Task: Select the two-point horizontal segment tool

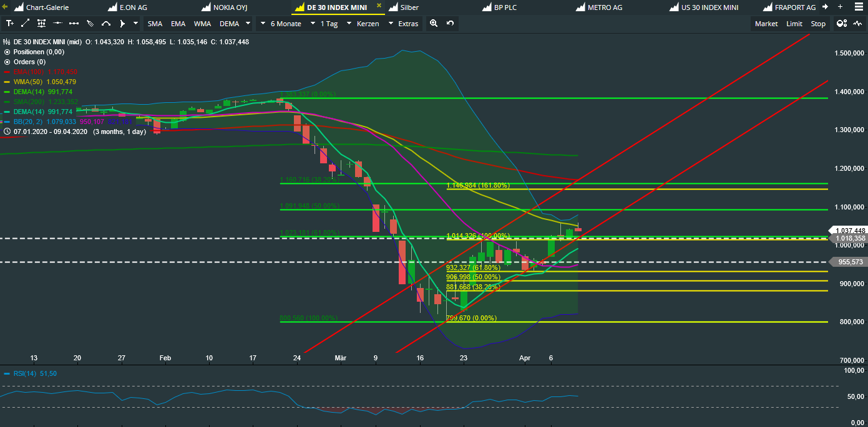Action: pyautogui.click(x=74, y=24)
